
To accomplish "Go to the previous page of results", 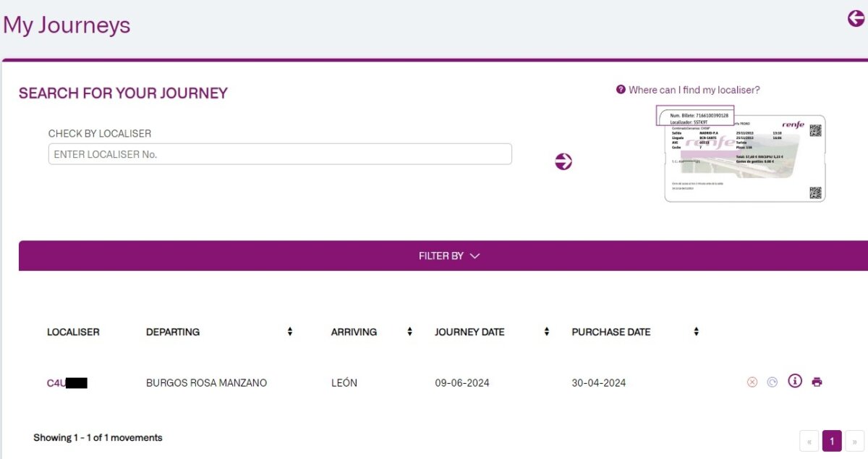I will (x=809, y=440).
